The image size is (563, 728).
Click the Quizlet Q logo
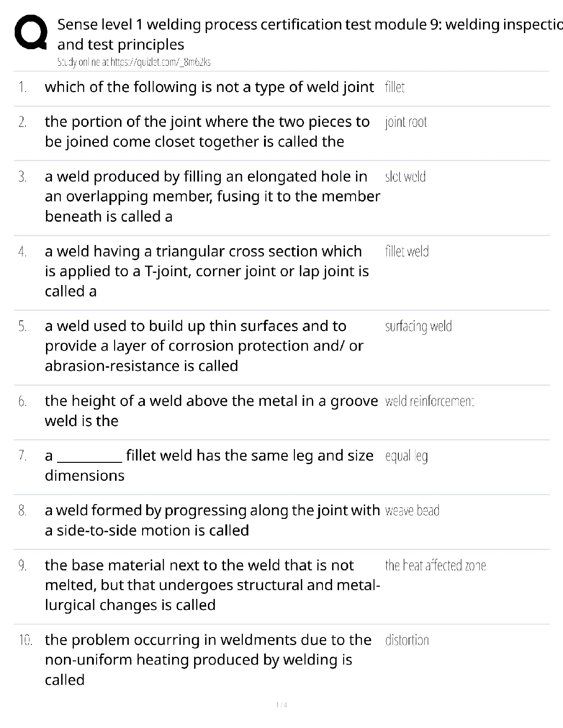[31, 33]
